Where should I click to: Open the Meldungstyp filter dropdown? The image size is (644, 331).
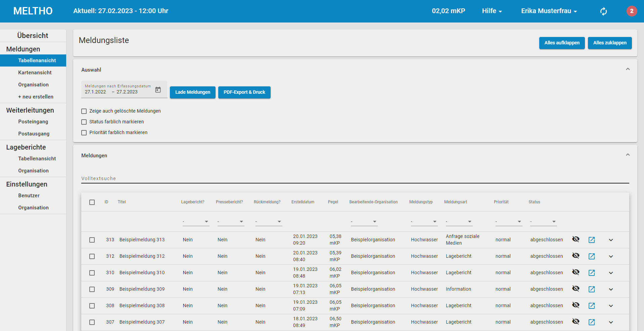424,222
